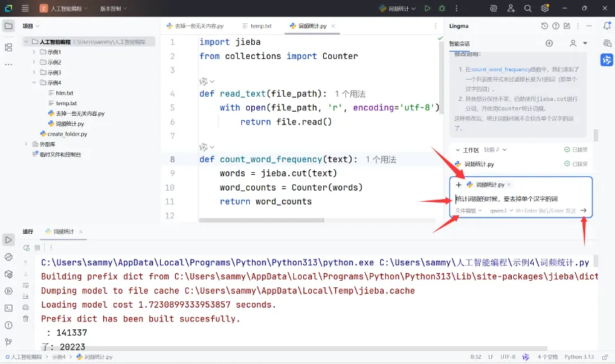This screenshot has width=615, height=364.
Task: Select 智能会话 tab in Lingma
Action: point(459,43)
